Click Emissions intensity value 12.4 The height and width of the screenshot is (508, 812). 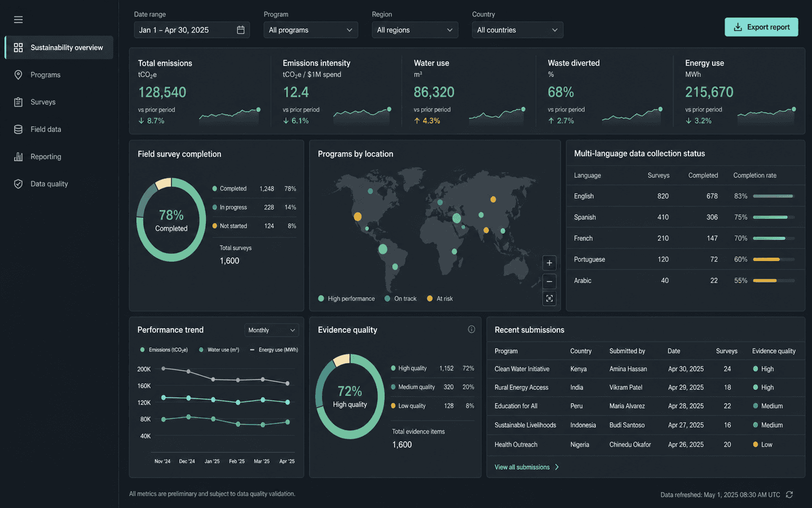click(295, 92)
